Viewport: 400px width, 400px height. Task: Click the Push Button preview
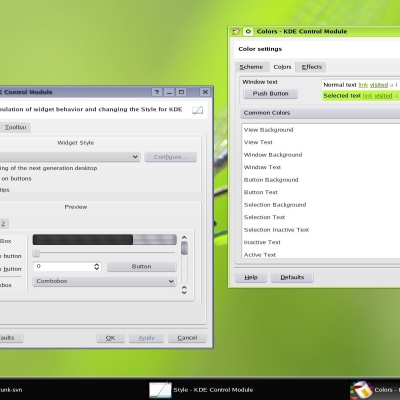(x=270, y=94)
